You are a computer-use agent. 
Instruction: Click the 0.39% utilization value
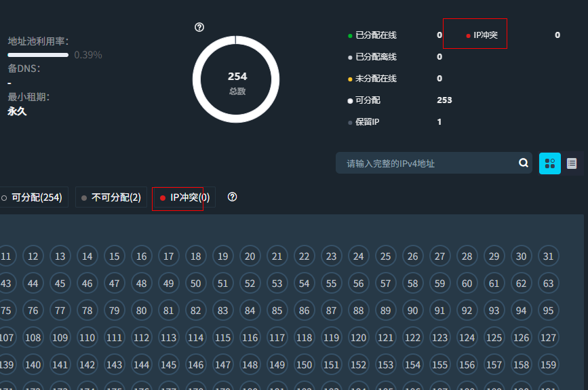pos(88,55)
